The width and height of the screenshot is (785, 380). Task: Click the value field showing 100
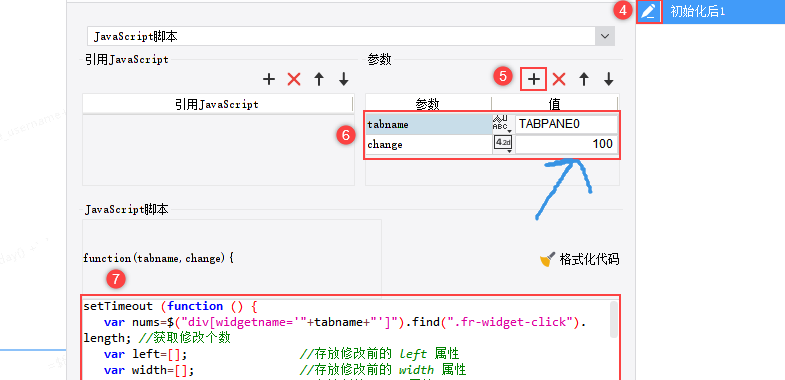click(x=566, y=144)
